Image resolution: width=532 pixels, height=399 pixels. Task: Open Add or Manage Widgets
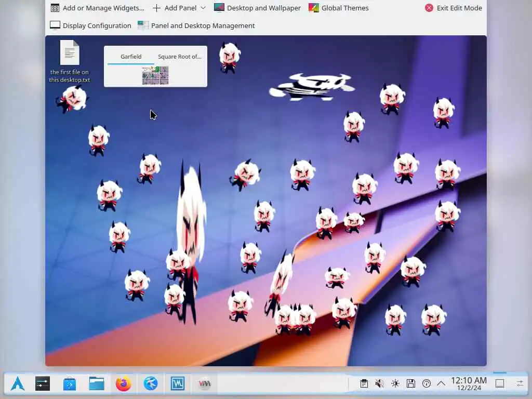coord(97,8)
